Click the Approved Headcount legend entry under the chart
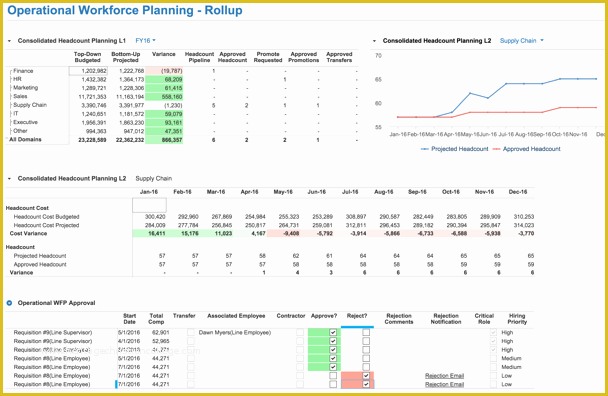Screen dimensions: 608x396 click(x=527, y=149)
